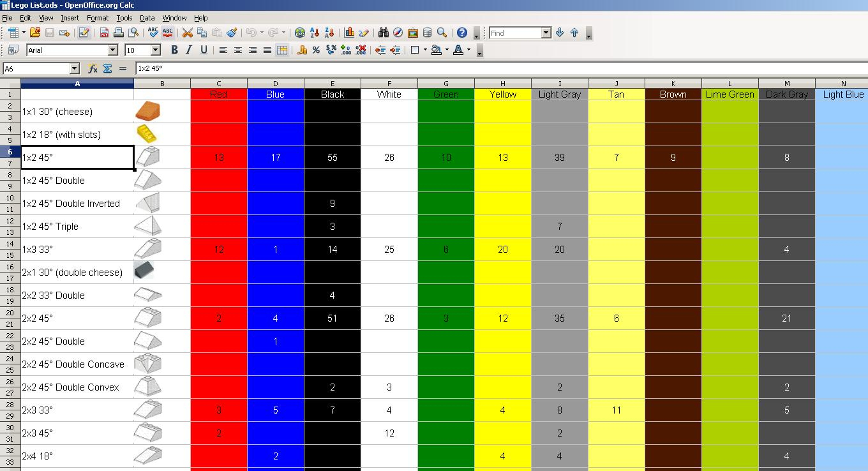Click in the Find text field
This screenshot has height=471, width=868.
point(515,33)
